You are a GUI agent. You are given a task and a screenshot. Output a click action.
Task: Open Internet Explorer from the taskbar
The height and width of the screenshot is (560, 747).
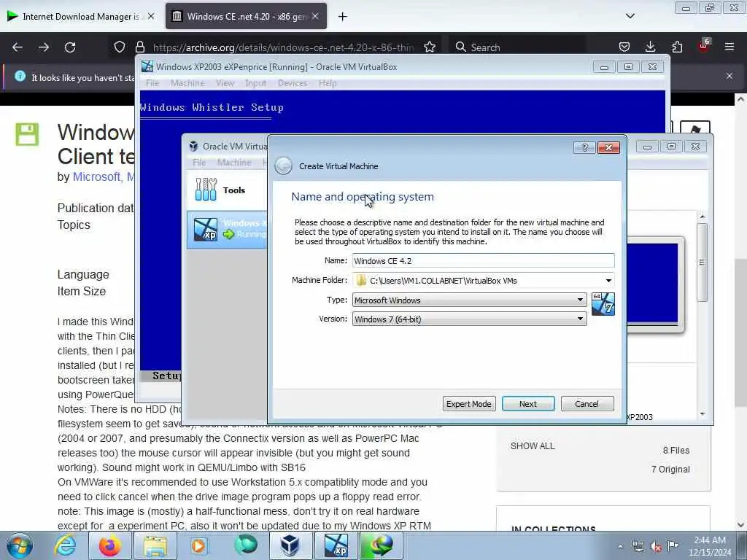pyautogui.click(x=65, y=545)
